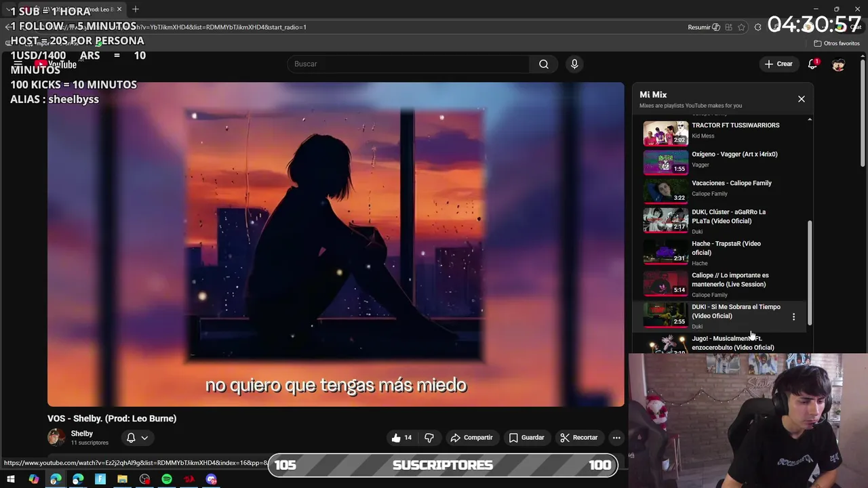This screenshot has height=488, width=868.
Task: Open Copilot from the taskbar
Action: click(x=33, y=479)
